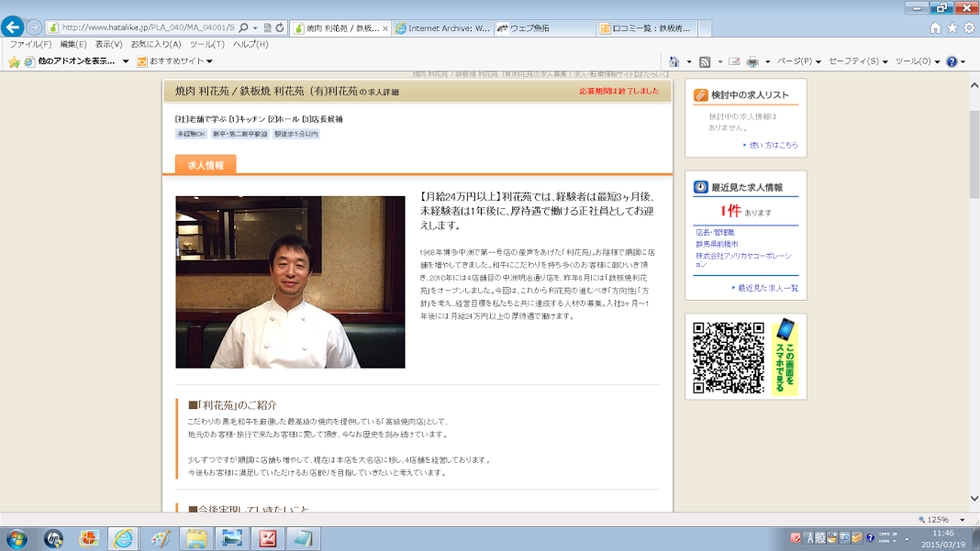Expand 他のアドオンを表示 dropdown arrow
The width and height of the screenshot is (980, 551).
tap(126, 61)
